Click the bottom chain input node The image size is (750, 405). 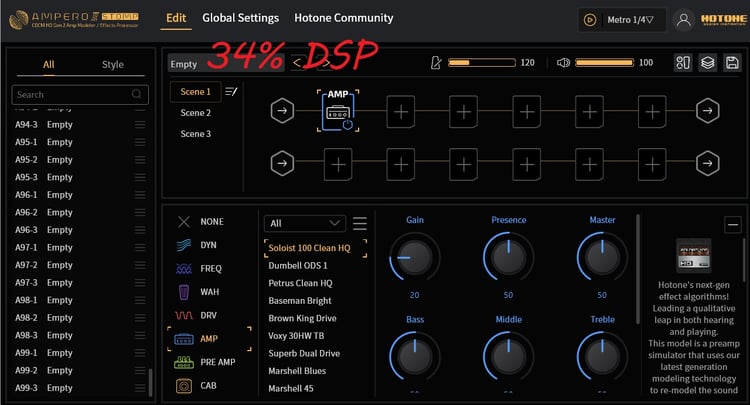tap(282, 164)
